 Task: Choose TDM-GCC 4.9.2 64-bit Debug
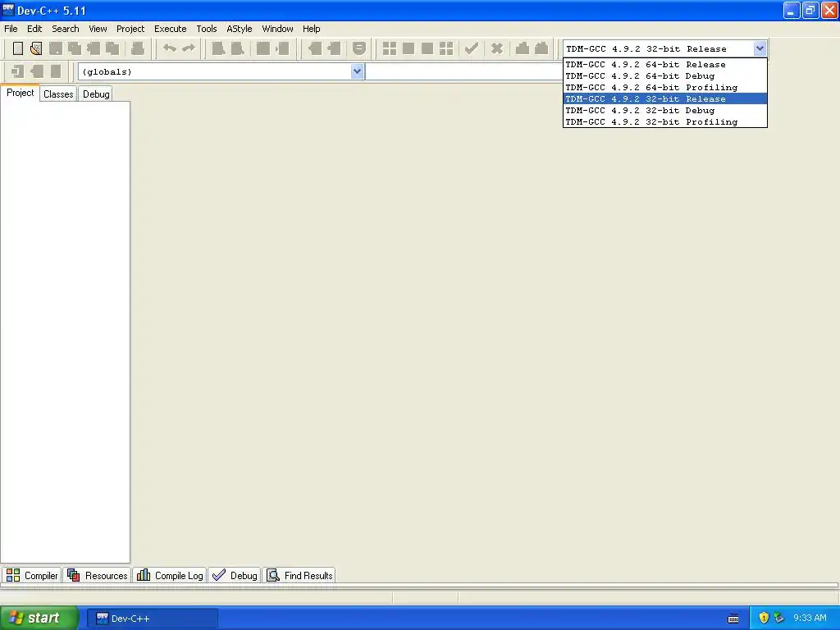[x=664, y=76]
